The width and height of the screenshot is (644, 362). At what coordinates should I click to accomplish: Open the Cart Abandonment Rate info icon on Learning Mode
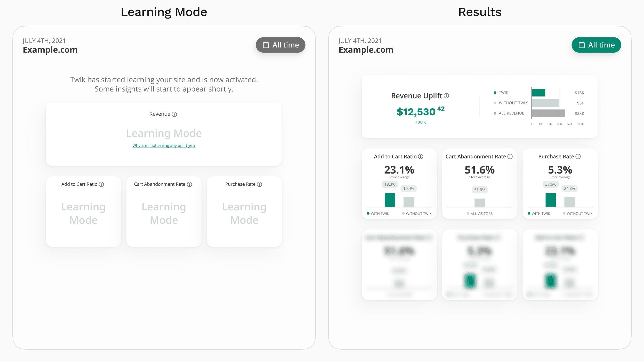190,184
